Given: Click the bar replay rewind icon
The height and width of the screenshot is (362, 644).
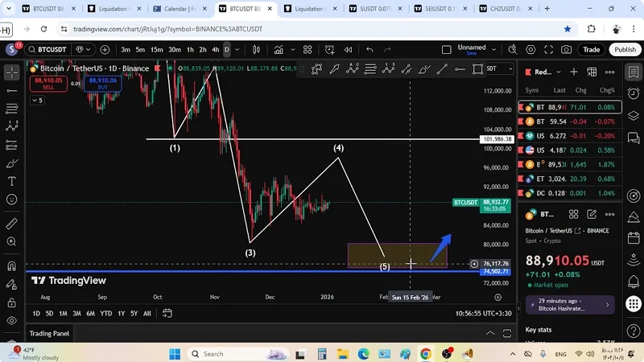Looking at the screenshot, I should click(x=348, y=50).
